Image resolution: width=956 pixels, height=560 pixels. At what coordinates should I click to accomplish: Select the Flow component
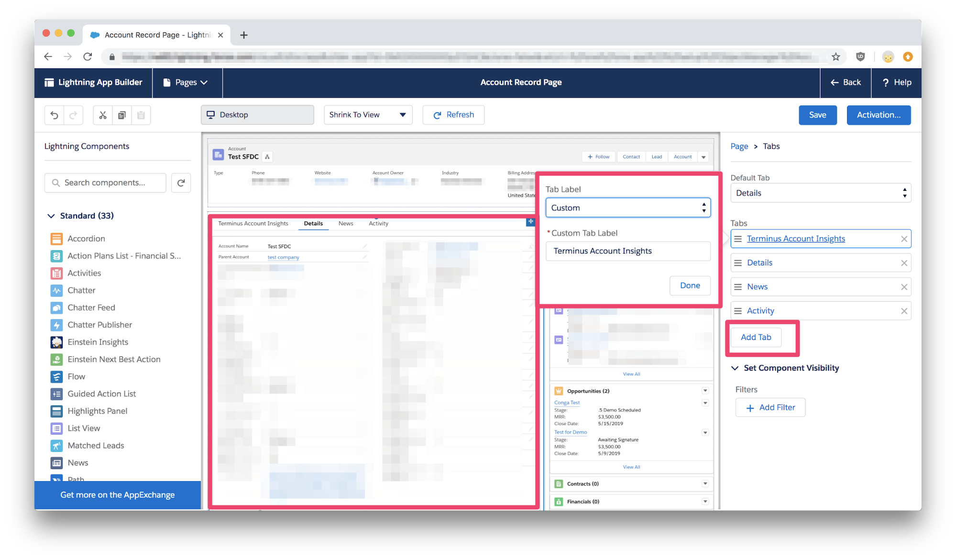point(67,376)
